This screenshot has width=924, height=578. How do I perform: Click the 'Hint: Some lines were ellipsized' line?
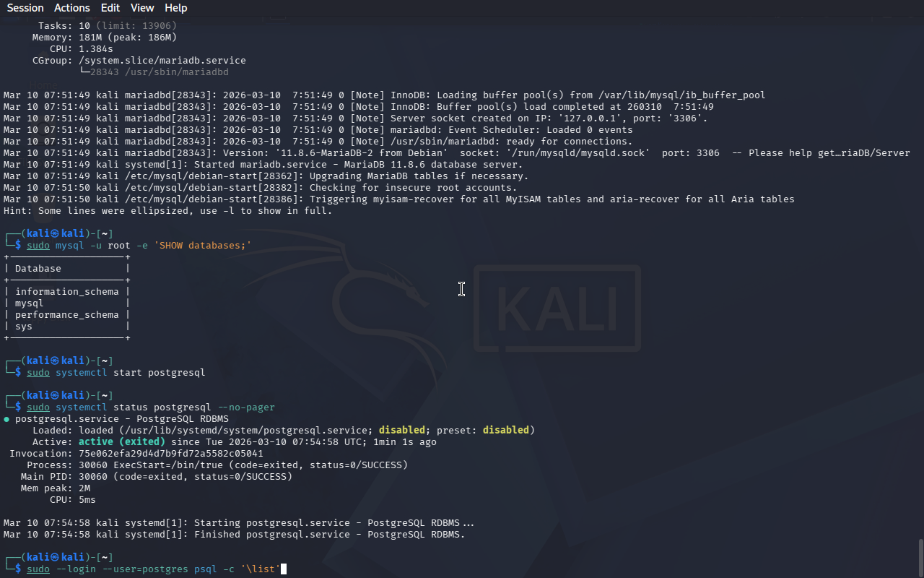tap(167, 211)
